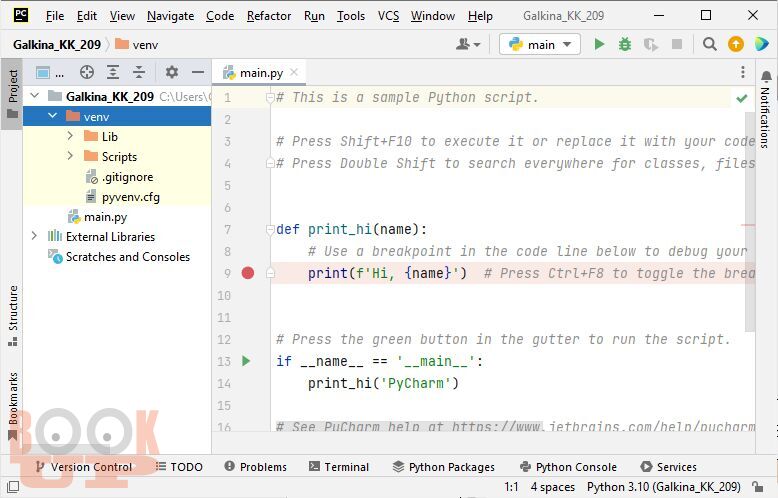Image resolution: width=778 pixels, height=498 pixels.
Task: Click Galkina_KK_209 breadcrumb in navigation bar
Action: (x=57, y=45)
